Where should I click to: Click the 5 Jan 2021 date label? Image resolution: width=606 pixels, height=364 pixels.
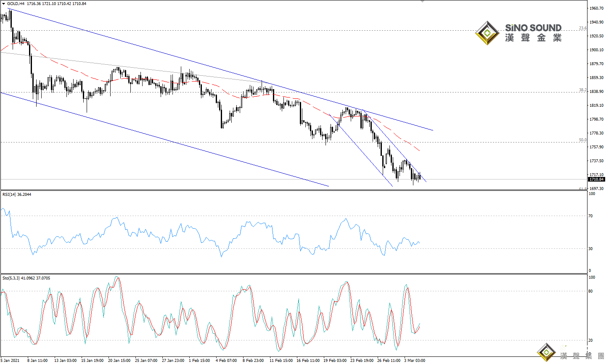(10, 360)
